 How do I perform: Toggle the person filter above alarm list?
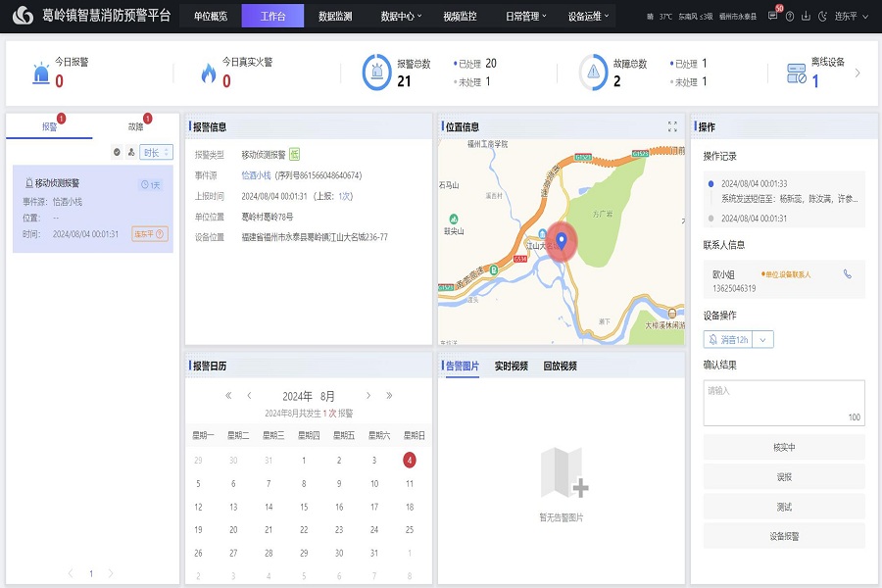tap(131, 152)
